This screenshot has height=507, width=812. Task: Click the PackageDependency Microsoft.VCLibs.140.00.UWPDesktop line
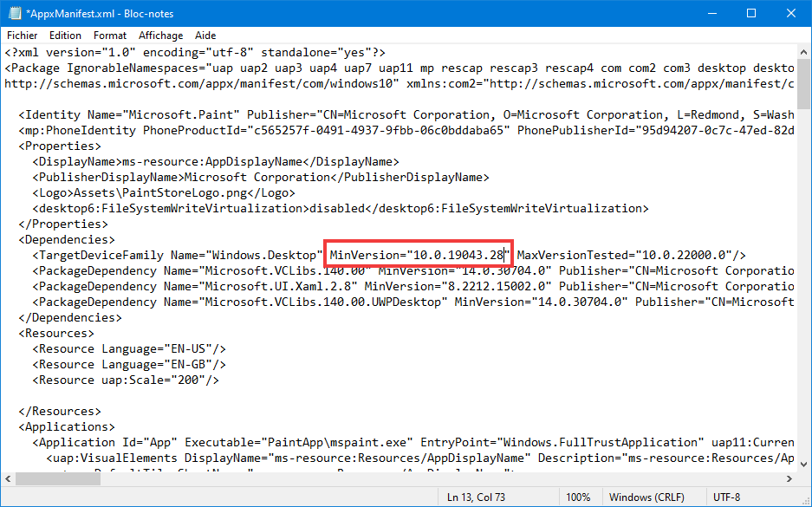point(413,302)
